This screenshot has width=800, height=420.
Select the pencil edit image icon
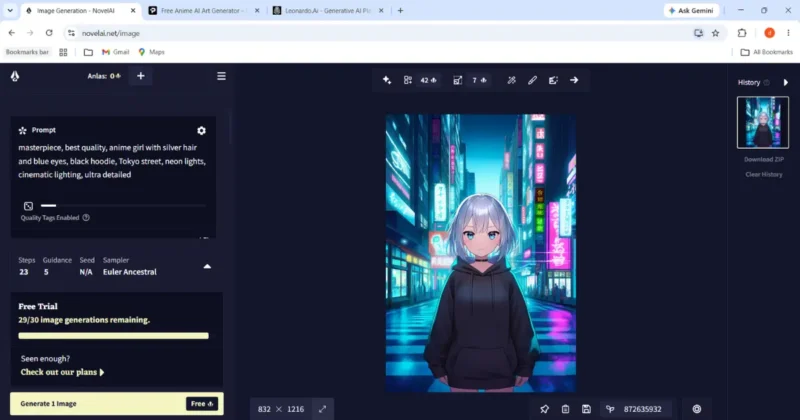(x=532, y=80)
